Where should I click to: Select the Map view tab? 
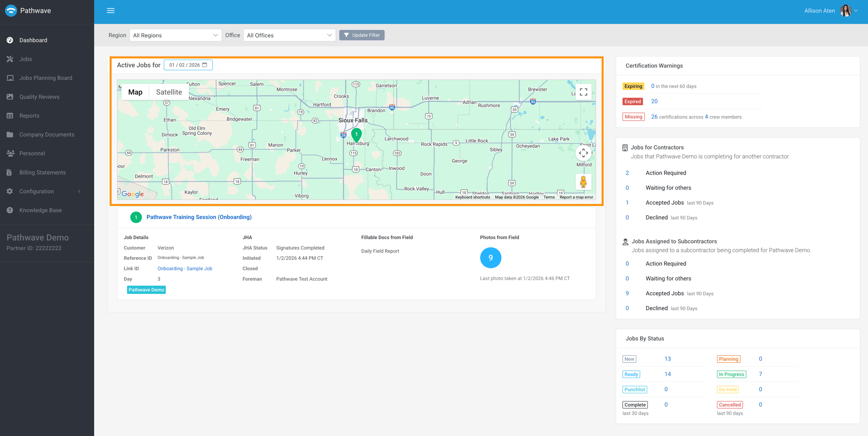135,92
